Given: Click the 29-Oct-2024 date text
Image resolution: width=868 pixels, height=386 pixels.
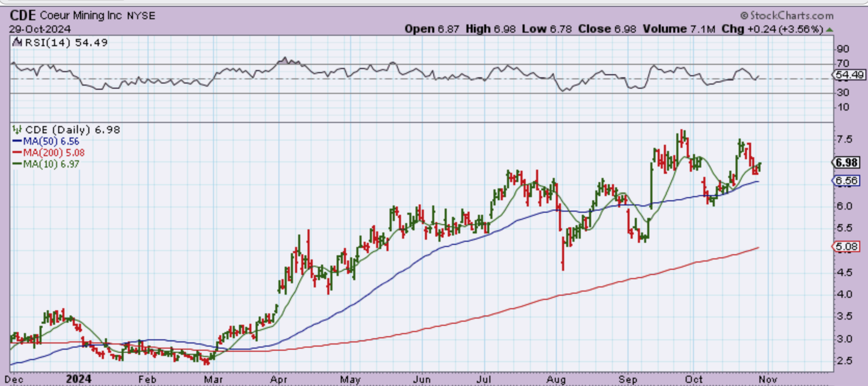Looking at the screenshot, I should click(39, 29).
